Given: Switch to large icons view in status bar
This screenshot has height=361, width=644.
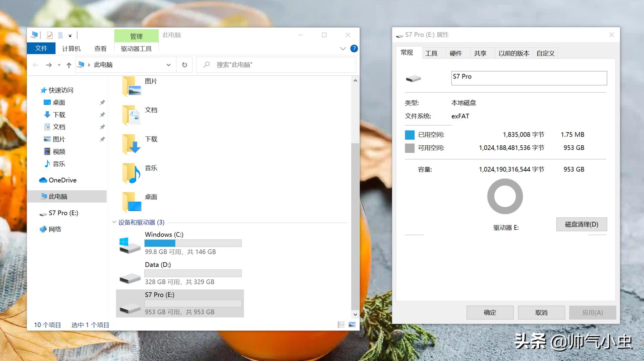Looking at the screenshot, I should [x=351, y=324].
